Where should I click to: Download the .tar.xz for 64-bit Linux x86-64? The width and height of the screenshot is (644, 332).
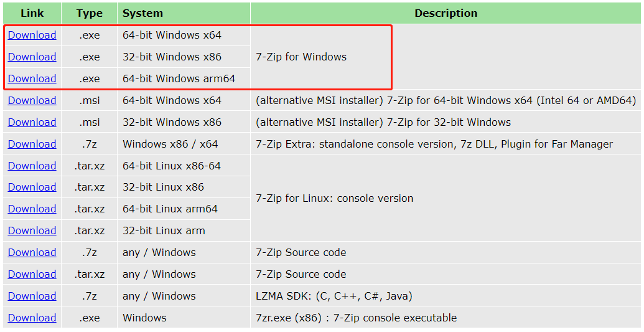coord(32,166)
